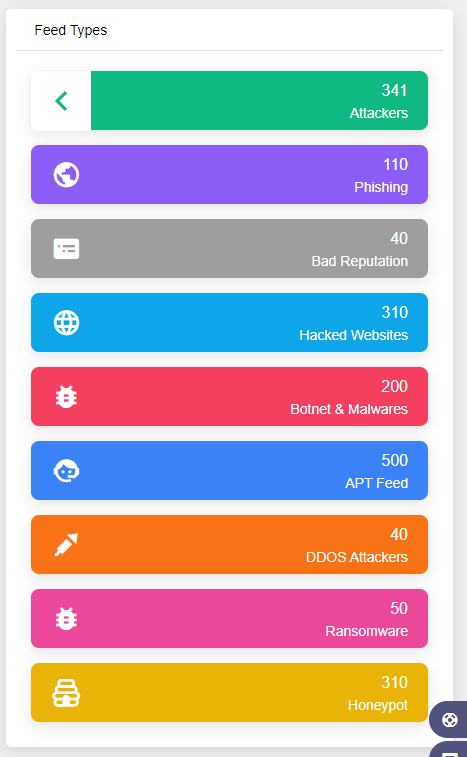The image size is (467, 757).
Task: Click the 200 count on Botnet & Malwares
Action: coord(394,386)
